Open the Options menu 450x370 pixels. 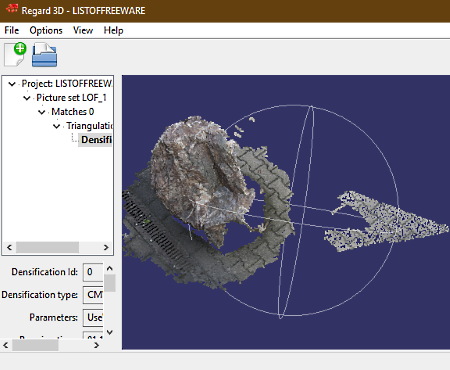pyautogui.click(x=46, y=30)
